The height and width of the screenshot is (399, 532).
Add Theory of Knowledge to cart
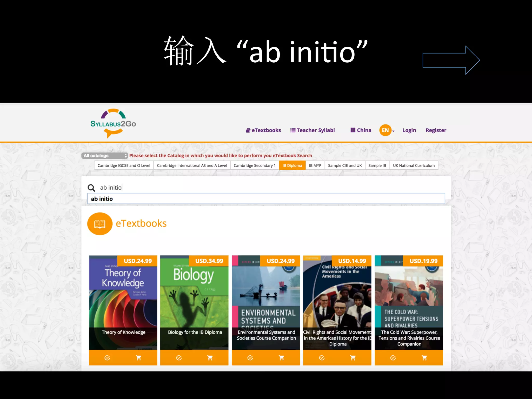point(138,358)
